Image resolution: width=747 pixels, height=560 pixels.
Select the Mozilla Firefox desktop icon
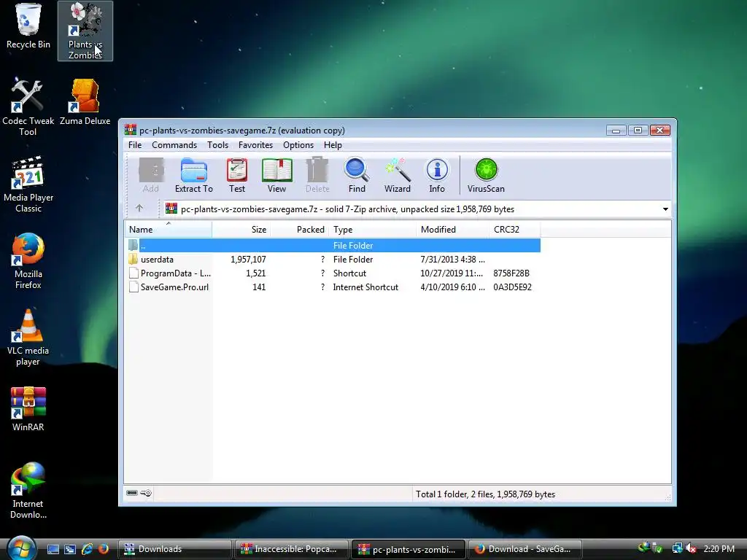point(28,261)
